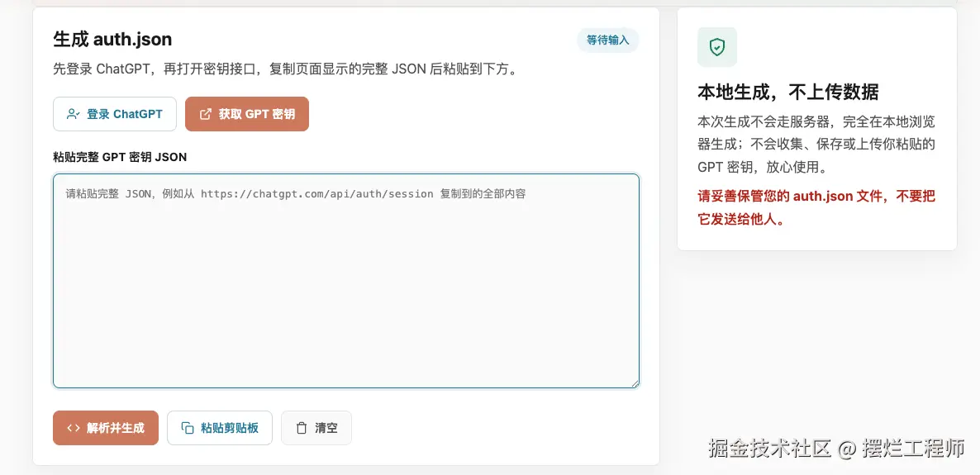Focus the JSON paste text area
The height and width of the screenshot is (475, 980).
(346, 281)
